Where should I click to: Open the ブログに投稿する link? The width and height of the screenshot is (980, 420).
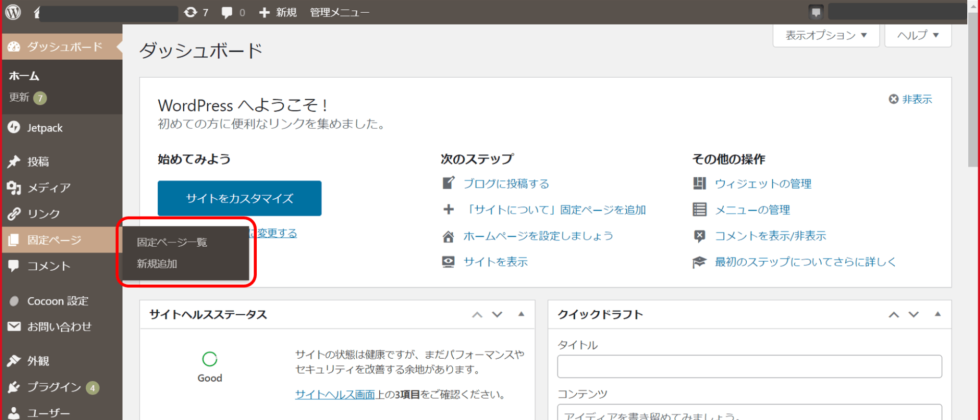click(506, 183)
